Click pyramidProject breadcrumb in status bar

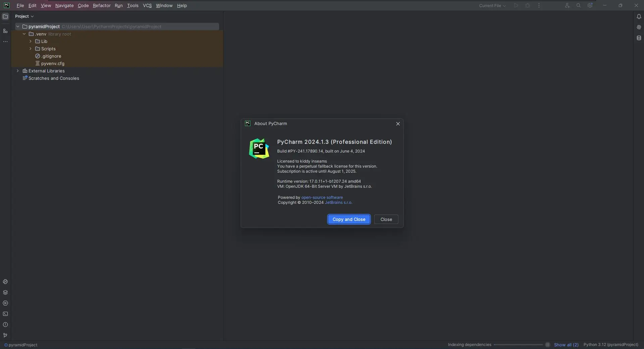coord(21,345)
